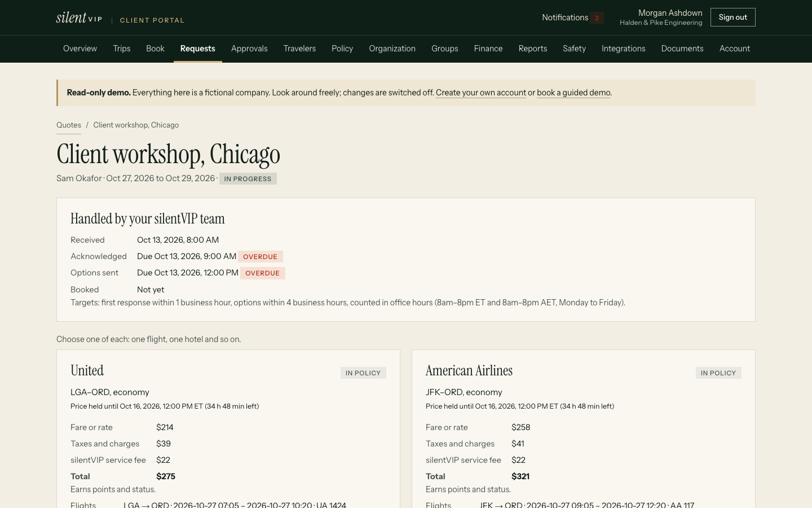
Task: Open the Travelers section
Action: (x=299, y=49)
